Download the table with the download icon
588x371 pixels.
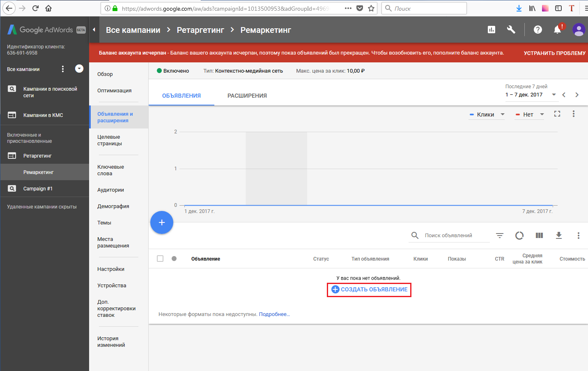pyautogui.click(x=559, y=235)
